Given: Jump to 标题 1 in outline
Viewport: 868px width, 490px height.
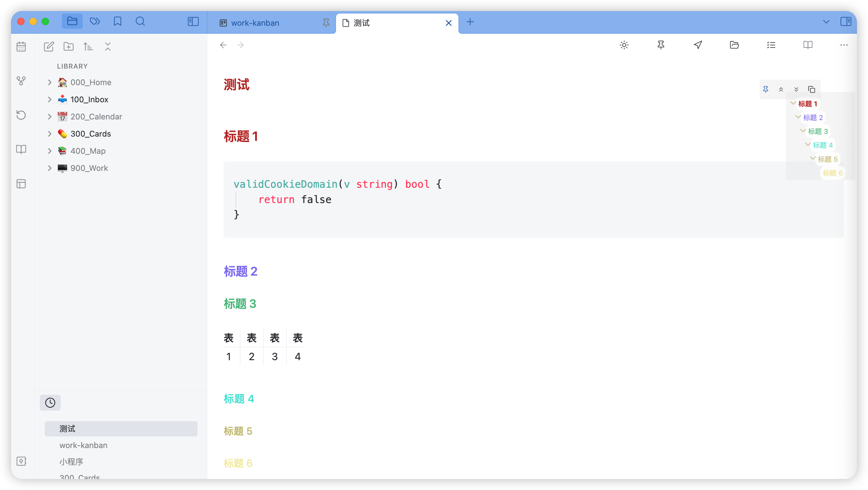Looking at the screenshot, I should (x=807, y=104).
